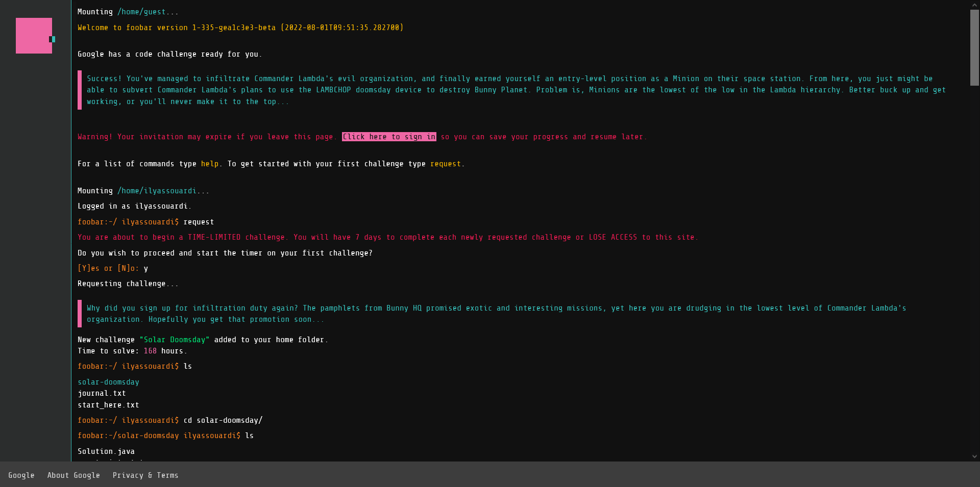980x487 pixels.
Task: Click 'Google has a code challenge' line
Action: tap(170, 54)
